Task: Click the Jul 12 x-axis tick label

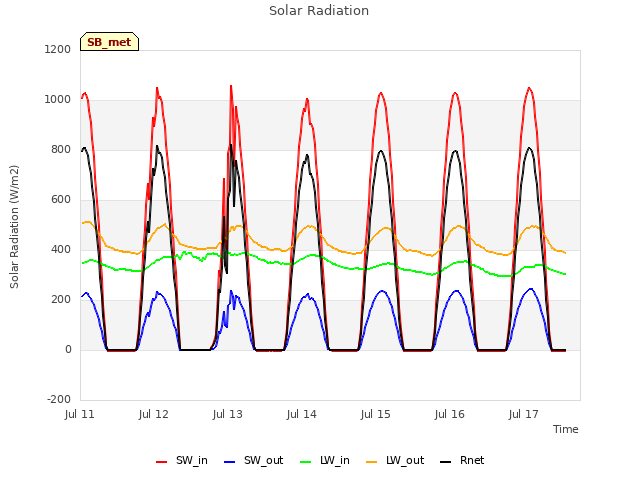Action: [x=153, y=414]
